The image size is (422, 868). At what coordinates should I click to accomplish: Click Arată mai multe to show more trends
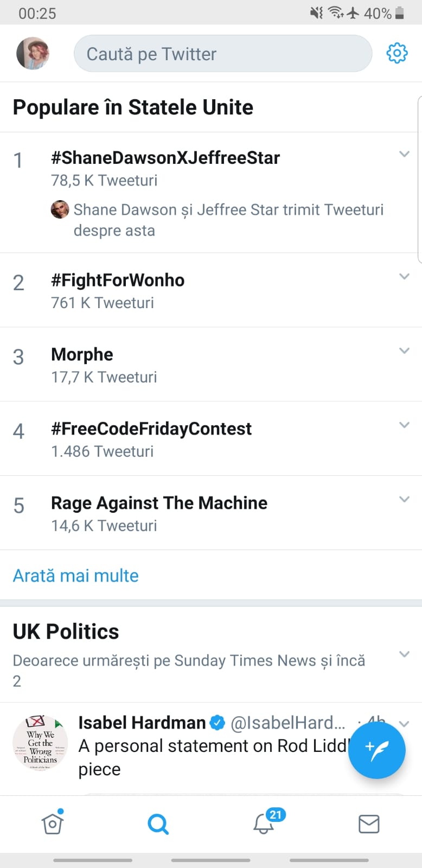[x=75, y=575]
